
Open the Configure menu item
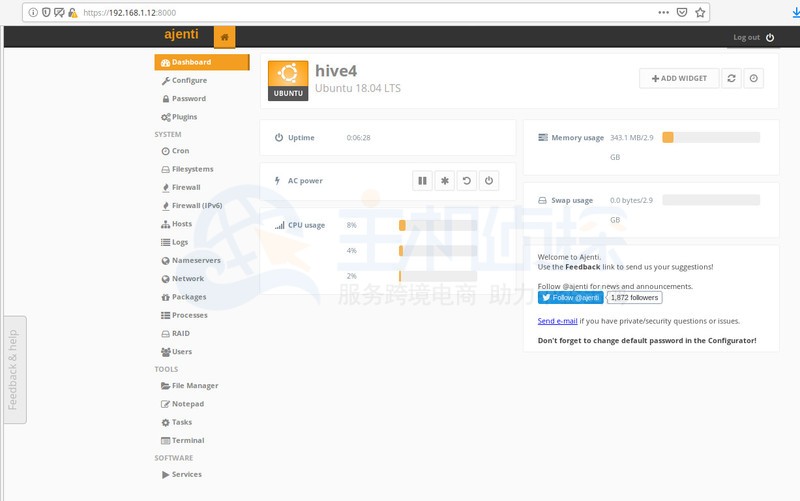pyautogui.click(x=189, y=80)
